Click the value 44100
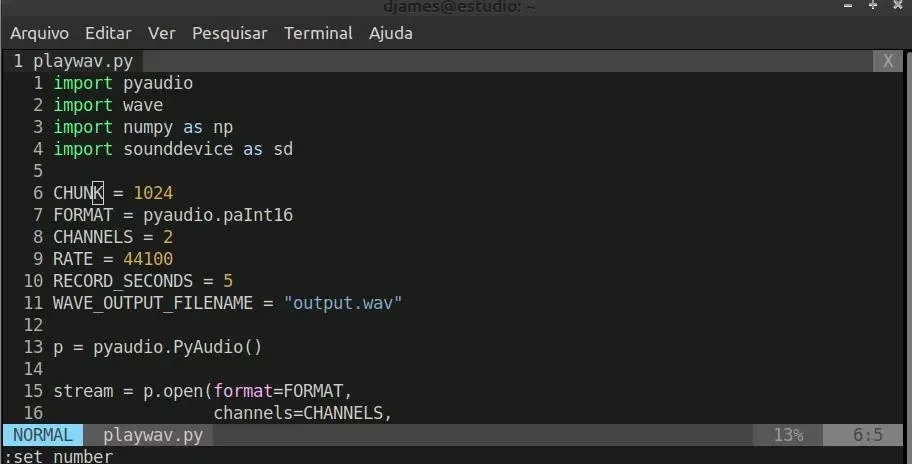Screen dimensions: 912x464 [148, 259]
